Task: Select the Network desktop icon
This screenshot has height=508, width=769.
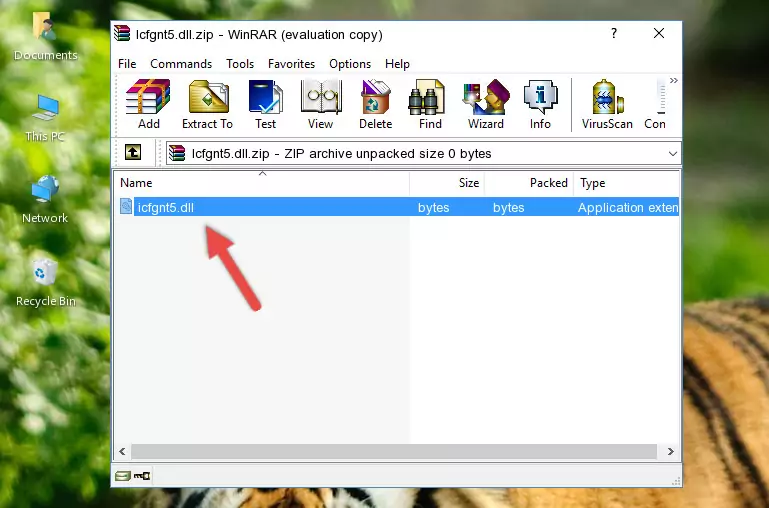Action: [x=45, y=199]
